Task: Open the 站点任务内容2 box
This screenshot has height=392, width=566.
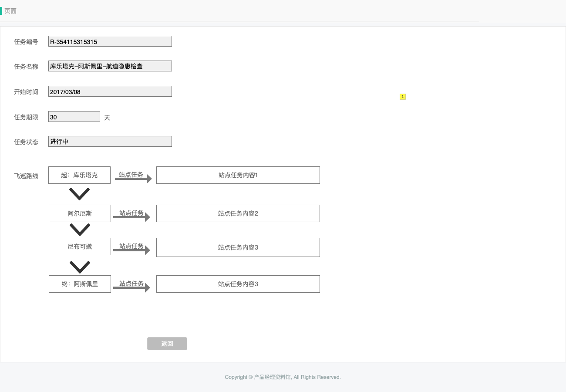Action: pos(238,213)
